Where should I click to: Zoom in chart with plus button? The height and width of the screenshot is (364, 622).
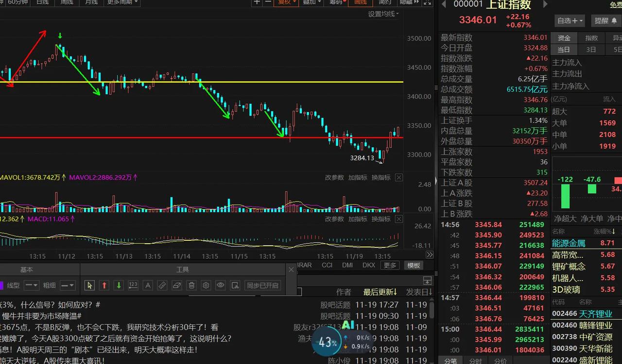coord(258,2)
